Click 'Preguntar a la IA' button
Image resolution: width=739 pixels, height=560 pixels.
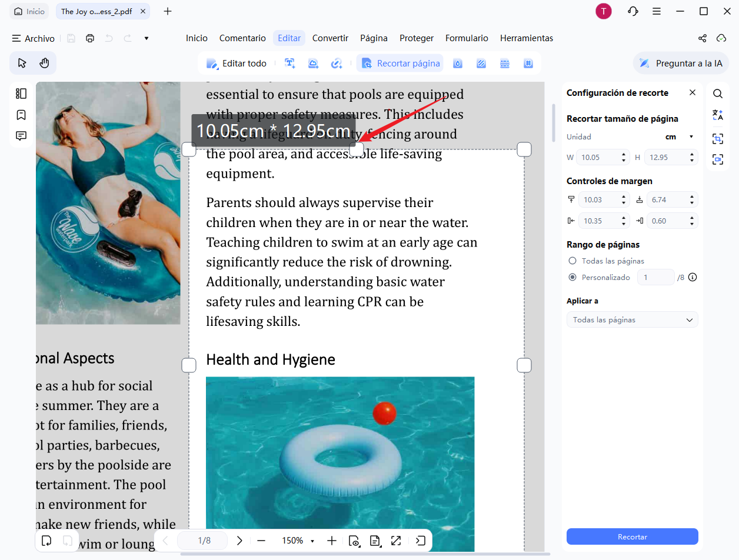(x=681, y=64)
